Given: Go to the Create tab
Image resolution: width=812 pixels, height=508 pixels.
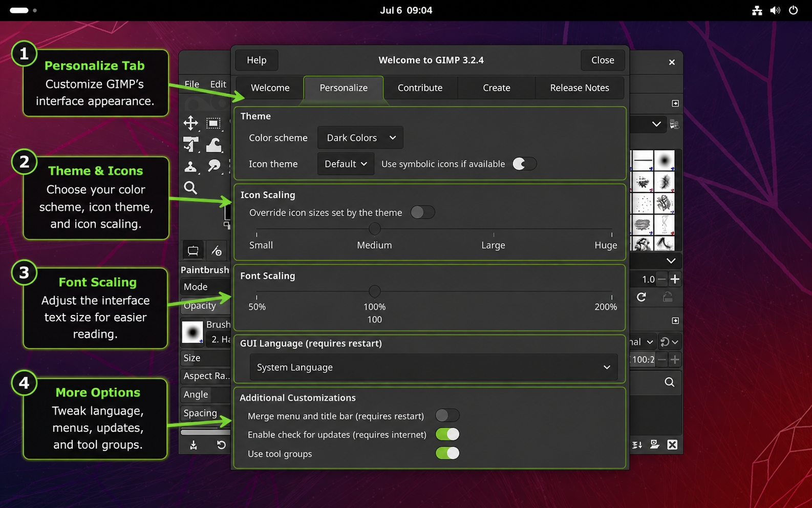Looking at the screenshot, I should [x=497, y=88].
